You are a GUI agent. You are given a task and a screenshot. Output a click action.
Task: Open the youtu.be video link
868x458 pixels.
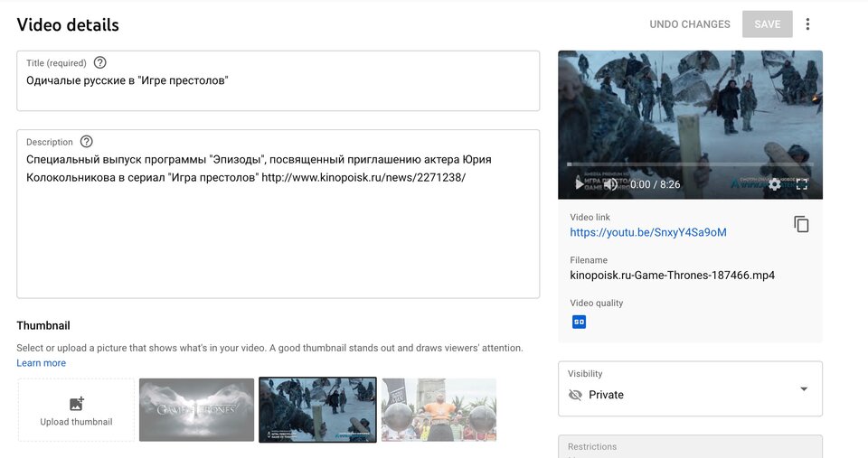(648, 232)
